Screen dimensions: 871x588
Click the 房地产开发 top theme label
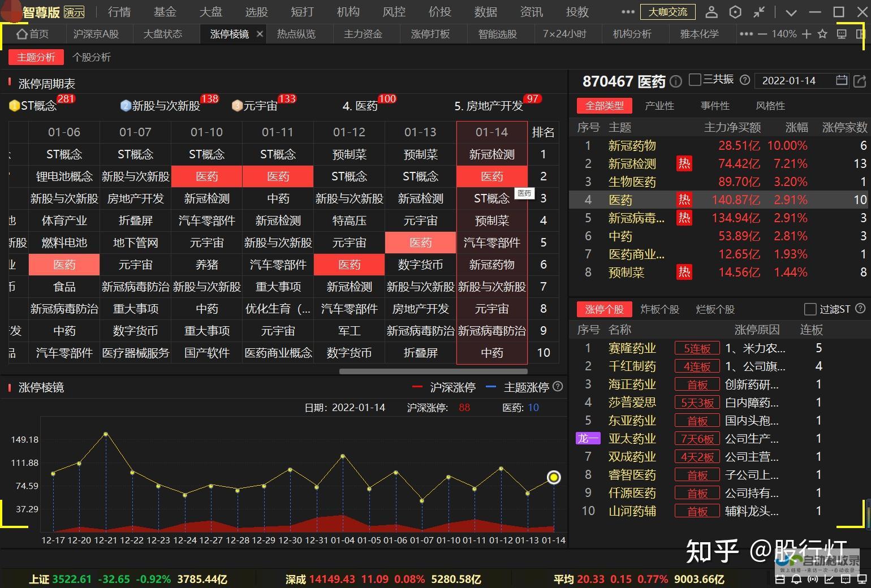pyautogui.click(x=494, y=106)
